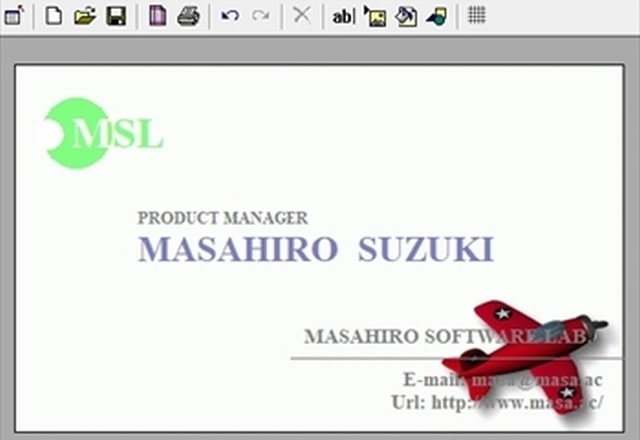The image size is (640, 440).
Task: Select the red airplane clipart
Action: point(526,357)
